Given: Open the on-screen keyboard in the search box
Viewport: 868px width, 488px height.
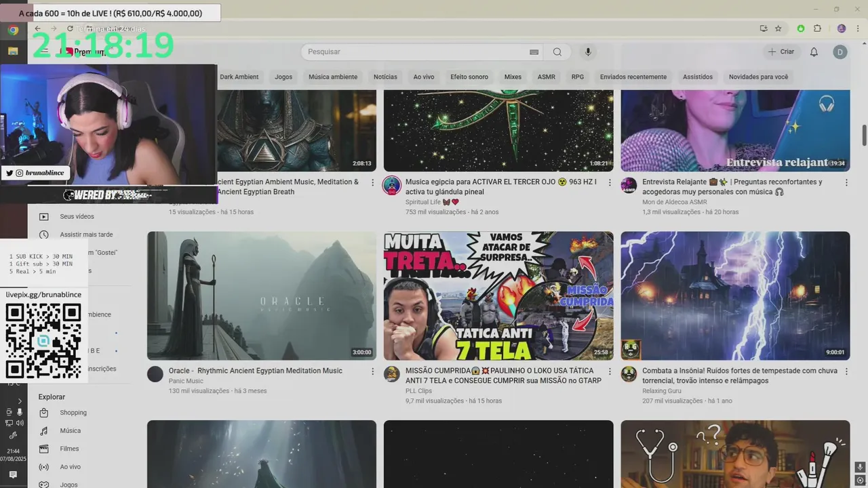Looking at the screenshot, I should 534,52.
